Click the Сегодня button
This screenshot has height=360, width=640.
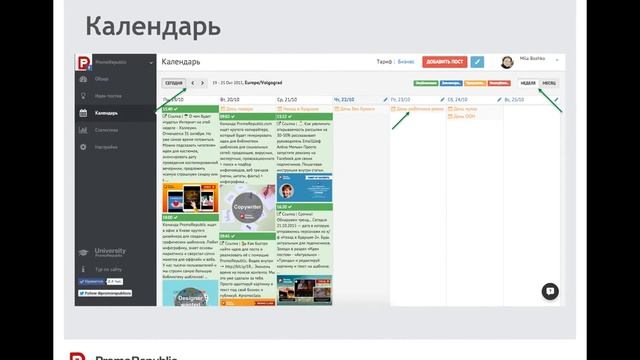174,83
